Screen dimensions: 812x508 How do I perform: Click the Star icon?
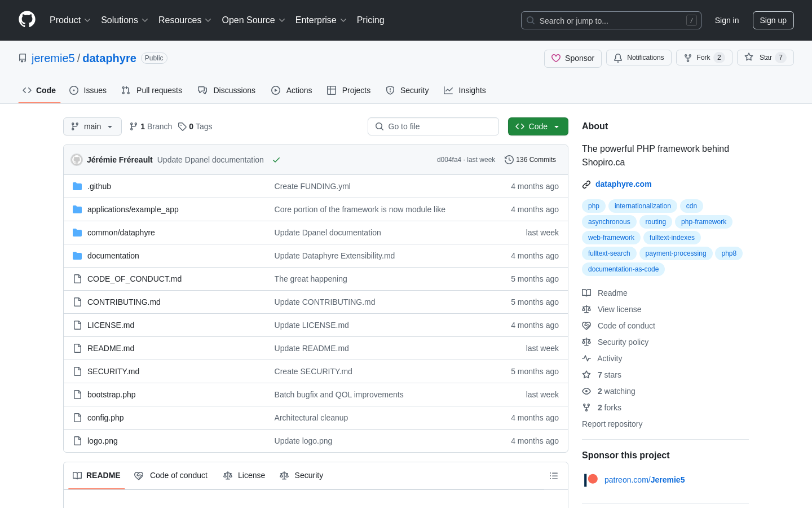tap(749, 57)
